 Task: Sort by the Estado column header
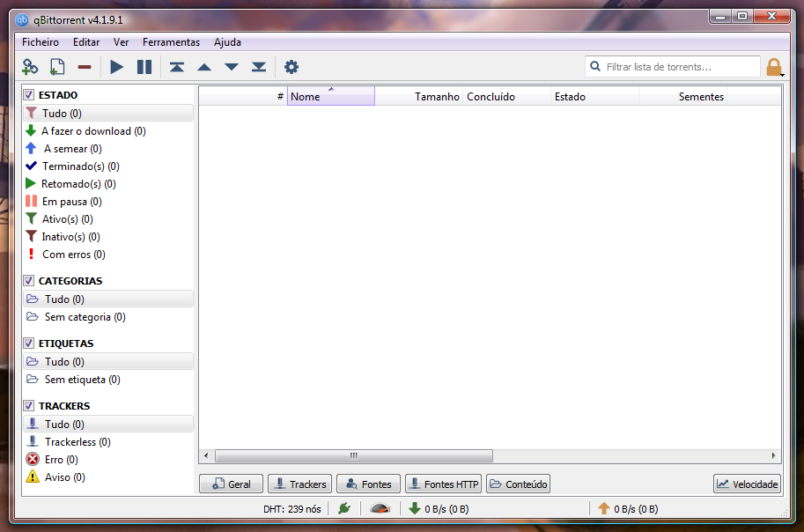coord(594,97)
